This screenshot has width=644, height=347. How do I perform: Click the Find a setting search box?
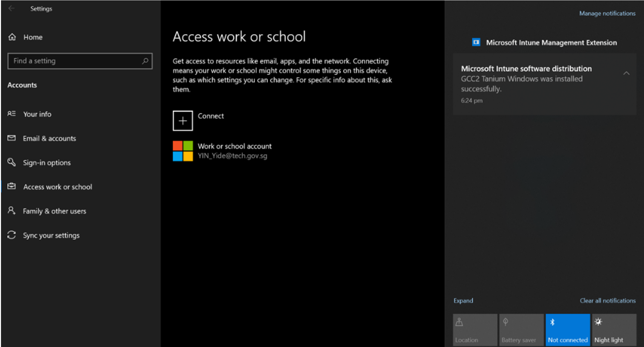[75, 61]
